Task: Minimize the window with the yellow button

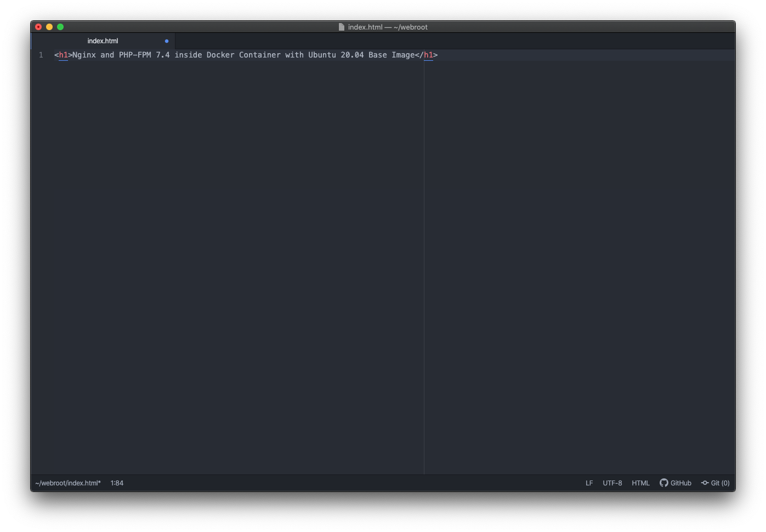Action: [x=49, y=27]
